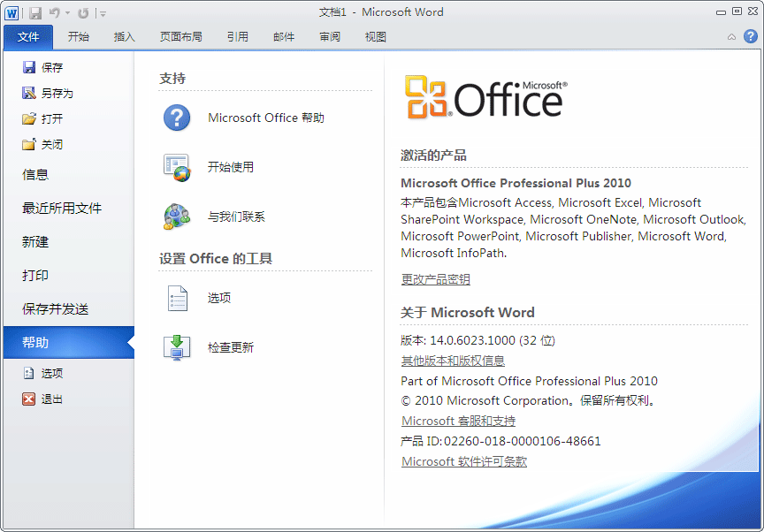Click the 更改产品密钥 link
This screenshot has width=764, height=532.
click(x=436, y=279)
